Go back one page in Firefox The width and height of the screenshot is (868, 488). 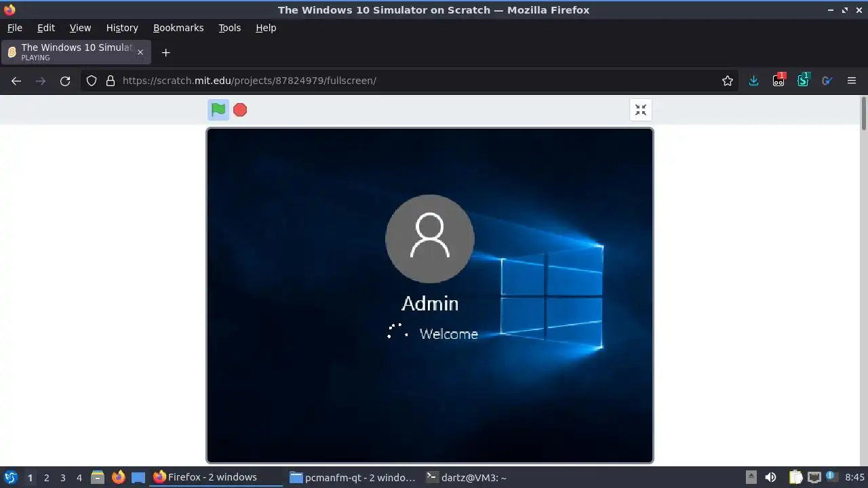16,81
